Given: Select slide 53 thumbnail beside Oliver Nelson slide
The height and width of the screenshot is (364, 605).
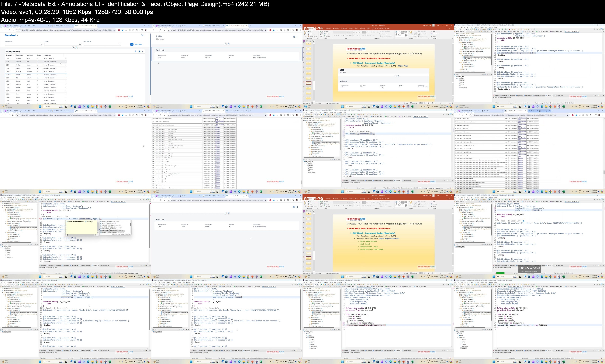Looking at the screenshot, I should [309, 68].
